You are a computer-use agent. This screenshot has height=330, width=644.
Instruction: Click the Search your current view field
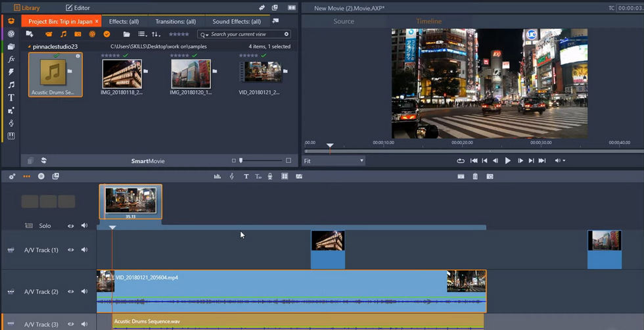pos(244,34)
